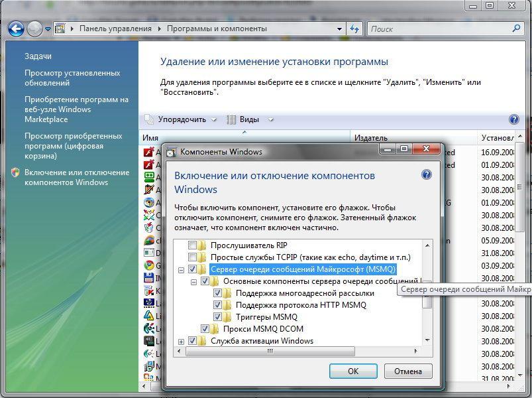Click inside the Поиск search field
Viewport: 532px width, 398px height.
click(437, 29)
